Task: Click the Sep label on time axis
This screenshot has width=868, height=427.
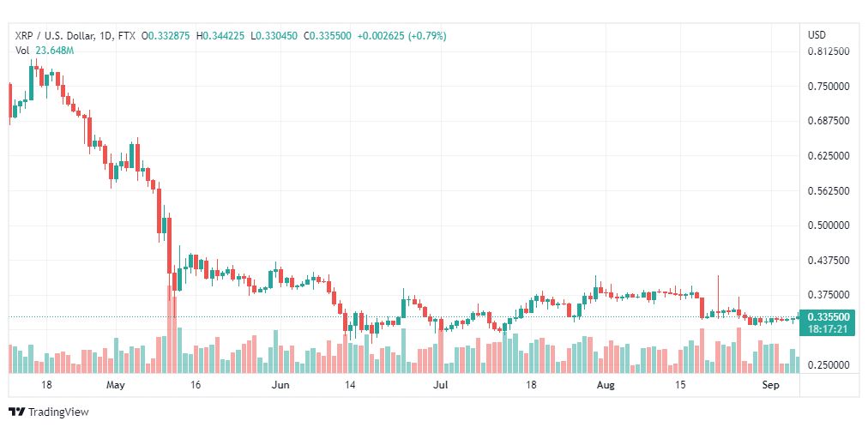Action: coord(770,385)
